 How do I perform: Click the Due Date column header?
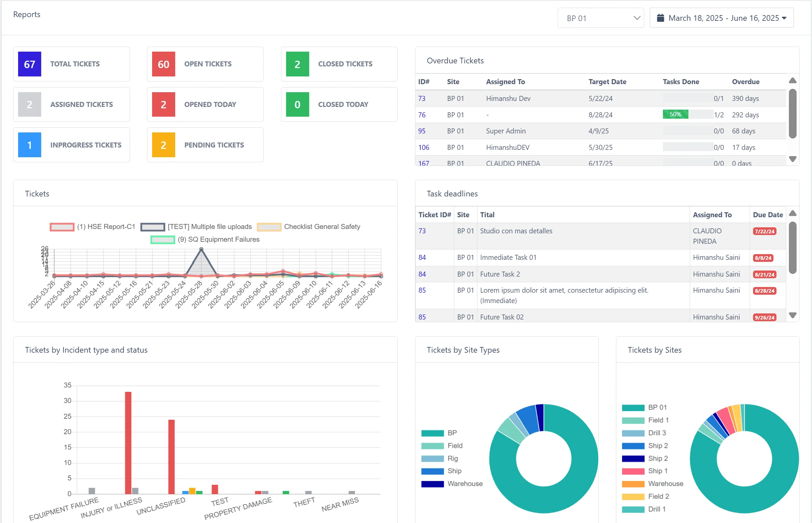tap(767, 215)
